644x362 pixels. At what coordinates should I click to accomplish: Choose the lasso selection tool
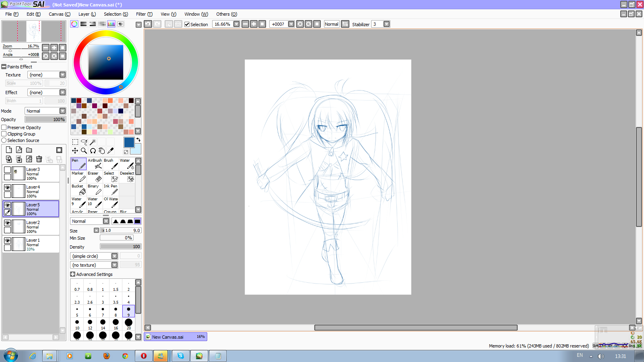coord(84,142)
